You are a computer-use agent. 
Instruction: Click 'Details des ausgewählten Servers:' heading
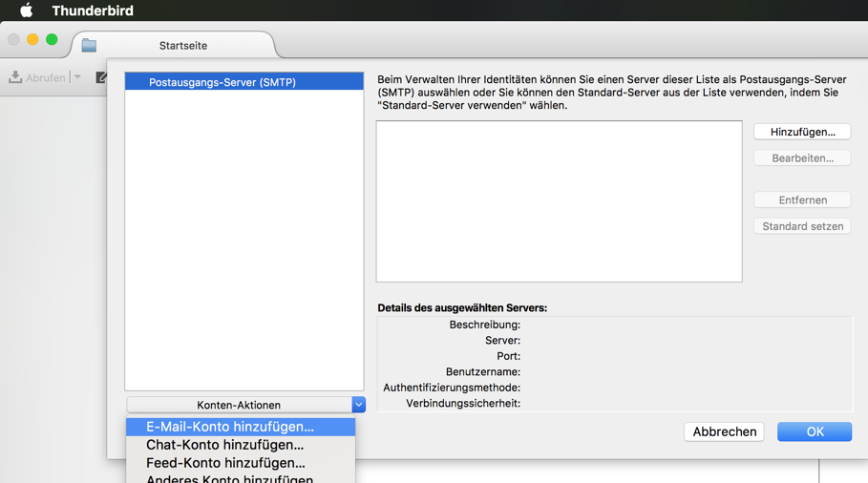tap(462, 307)
